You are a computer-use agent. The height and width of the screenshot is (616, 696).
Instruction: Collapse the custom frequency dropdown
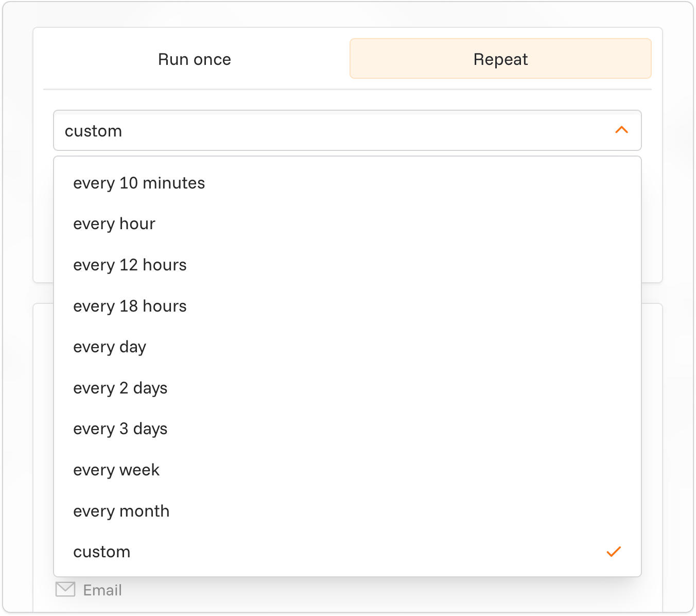point(347,131)
